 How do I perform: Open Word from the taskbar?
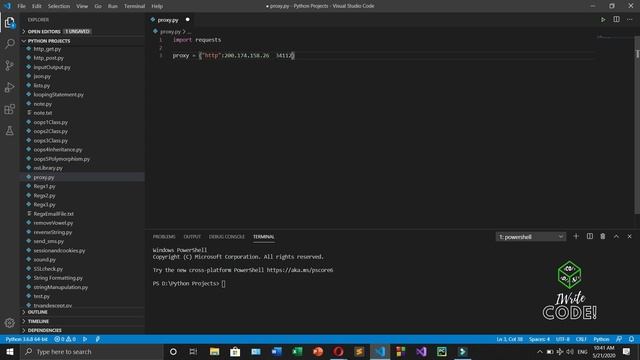click(x=276, y=352)
